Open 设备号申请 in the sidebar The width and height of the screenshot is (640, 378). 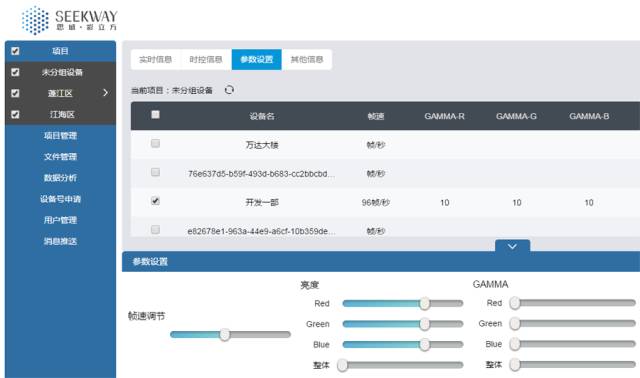pyautogui.click(x=60, y=199)
